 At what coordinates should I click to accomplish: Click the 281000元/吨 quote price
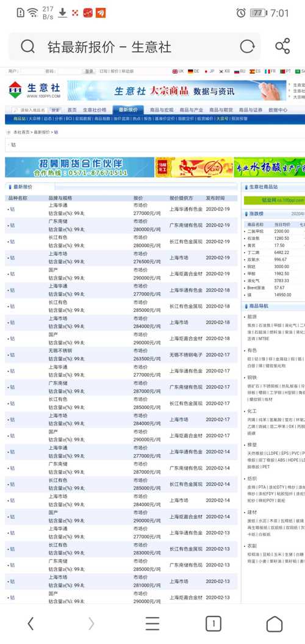(x=147, y=585)
